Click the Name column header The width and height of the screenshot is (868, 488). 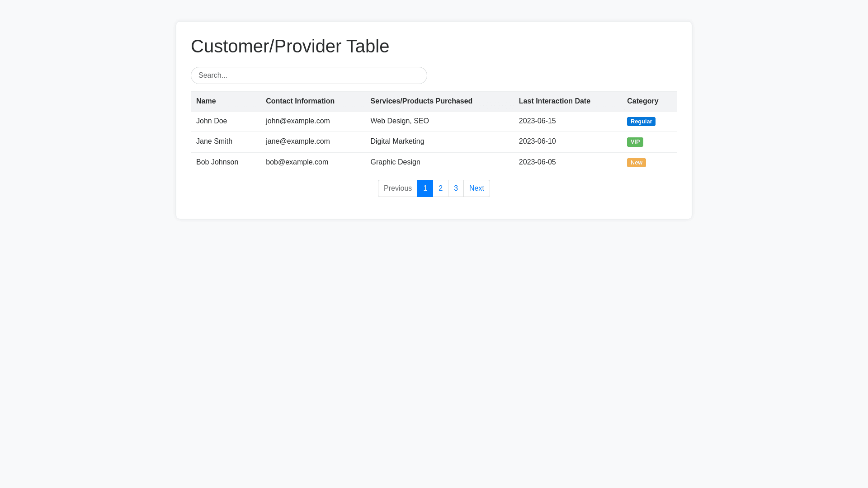coord(206,101)
